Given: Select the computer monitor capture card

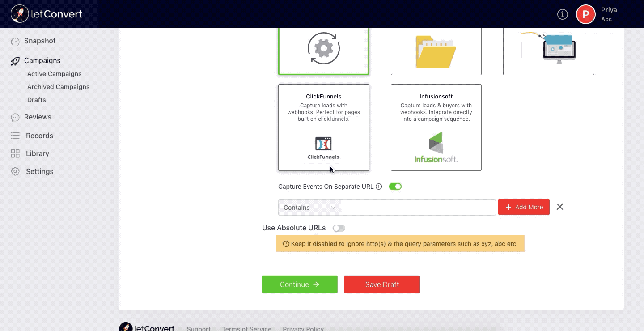Looking at the screenshot, I should point(549,51).
